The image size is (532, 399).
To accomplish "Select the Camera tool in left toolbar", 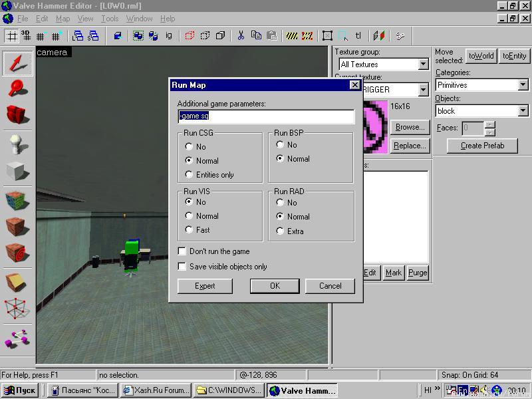I will tap(18, 114).
